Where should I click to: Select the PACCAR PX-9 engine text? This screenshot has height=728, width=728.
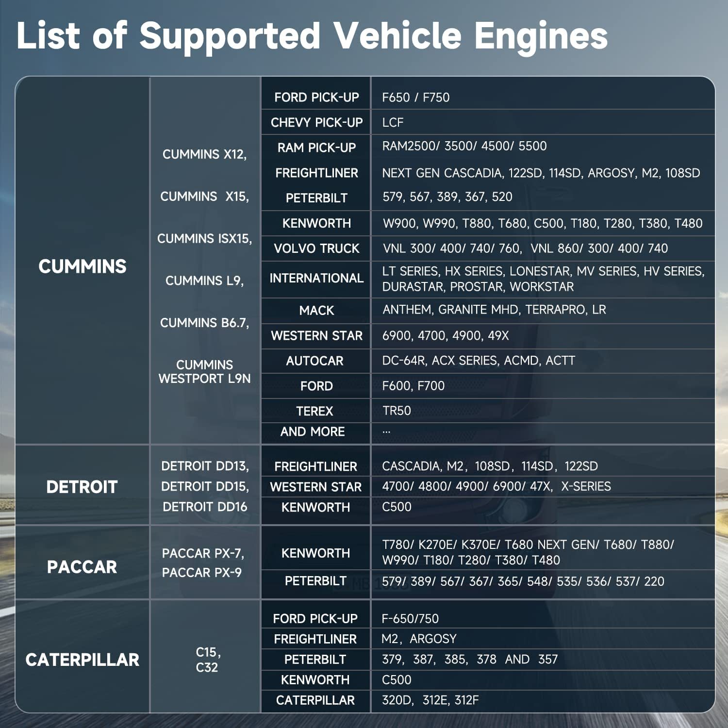202,573
